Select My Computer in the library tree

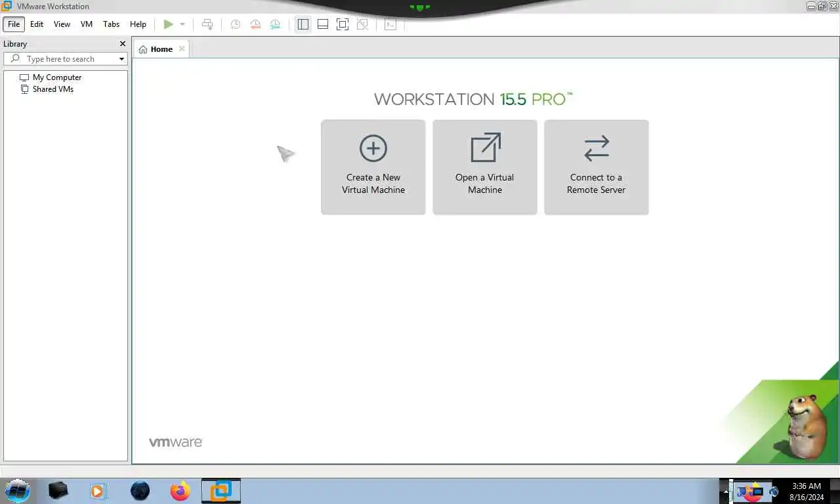tap(57, 77)
